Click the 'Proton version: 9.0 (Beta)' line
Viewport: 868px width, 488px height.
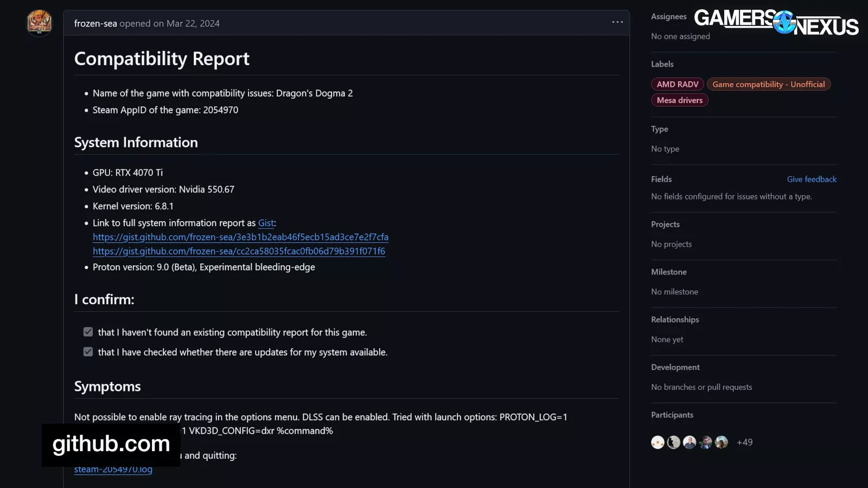204,267
